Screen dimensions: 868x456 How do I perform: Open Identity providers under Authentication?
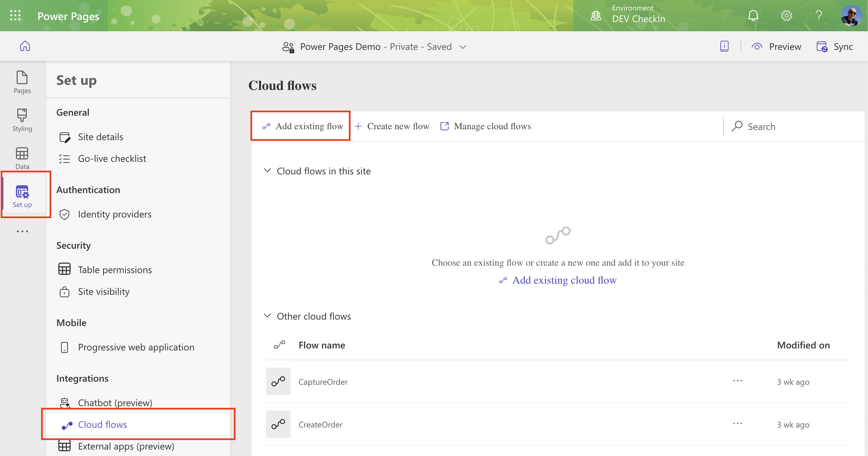coord(114,214)
